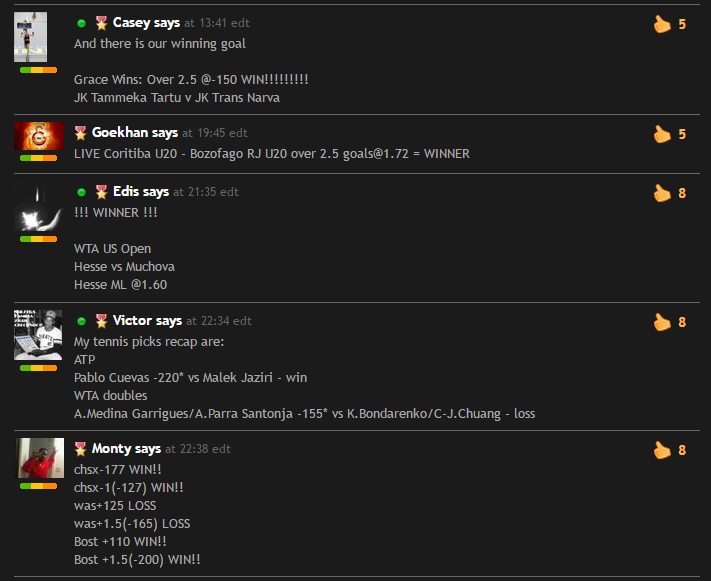Click rating color bar under Edis's avatar

[39, 239]
